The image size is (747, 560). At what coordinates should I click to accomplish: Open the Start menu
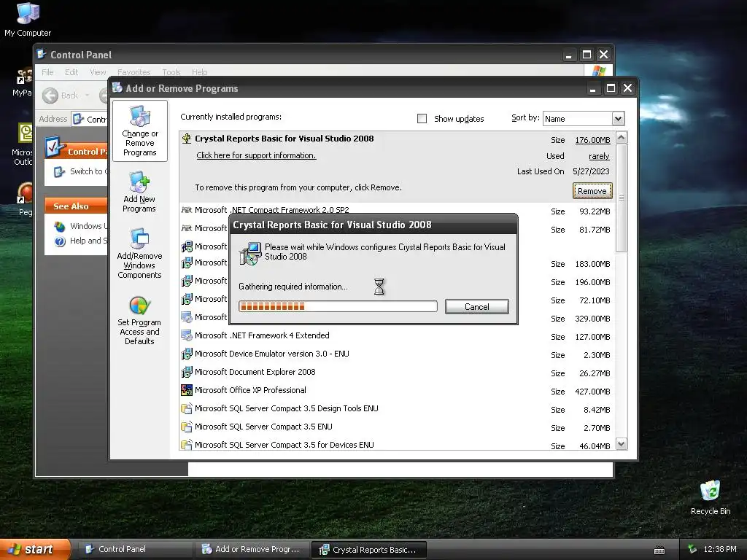click(x=35, y=550)
